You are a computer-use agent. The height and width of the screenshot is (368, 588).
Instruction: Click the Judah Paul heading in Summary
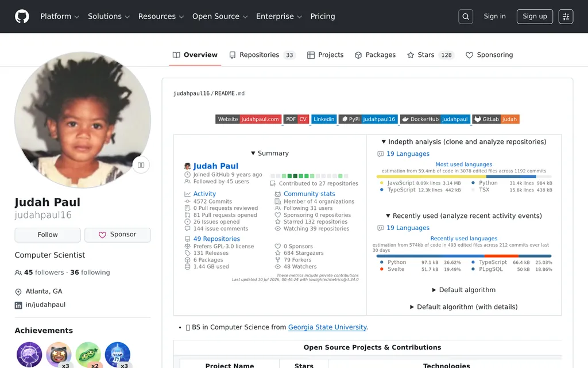pyautogui.click(x=216, y=166)
